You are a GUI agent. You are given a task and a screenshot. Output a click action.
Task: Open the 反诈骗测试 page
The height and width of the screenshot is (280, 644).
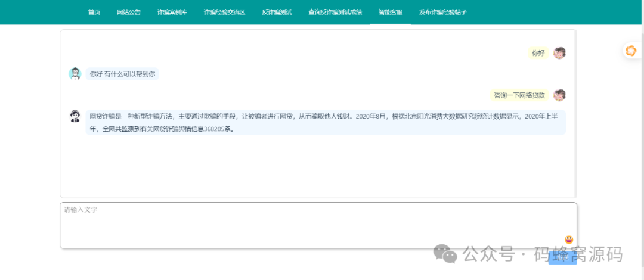coord(277,12)
